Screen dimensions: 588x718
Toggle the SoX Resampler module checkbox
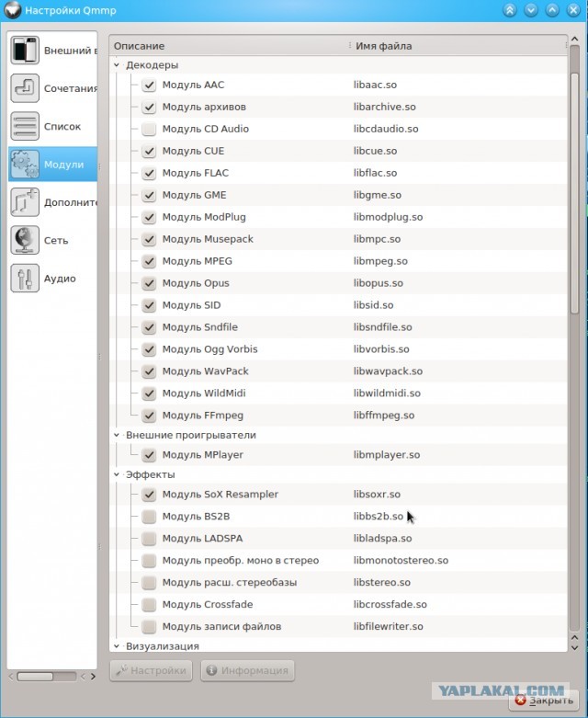click(149, 495)
